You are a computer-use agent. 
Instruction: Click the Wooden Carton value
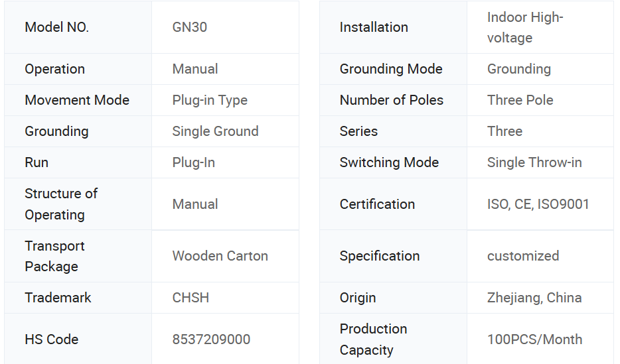220,256
